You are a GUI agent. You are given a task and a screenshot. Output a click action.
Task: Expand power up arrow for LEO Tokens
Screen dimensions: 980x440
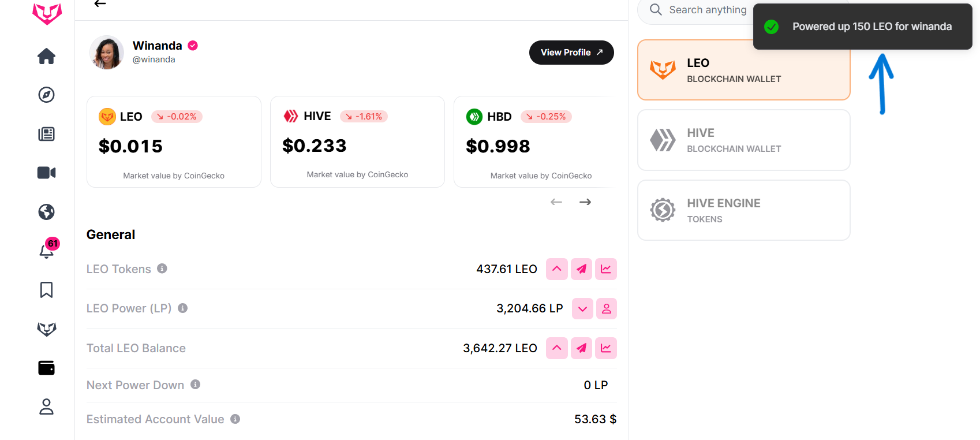[x=556, y=269]
